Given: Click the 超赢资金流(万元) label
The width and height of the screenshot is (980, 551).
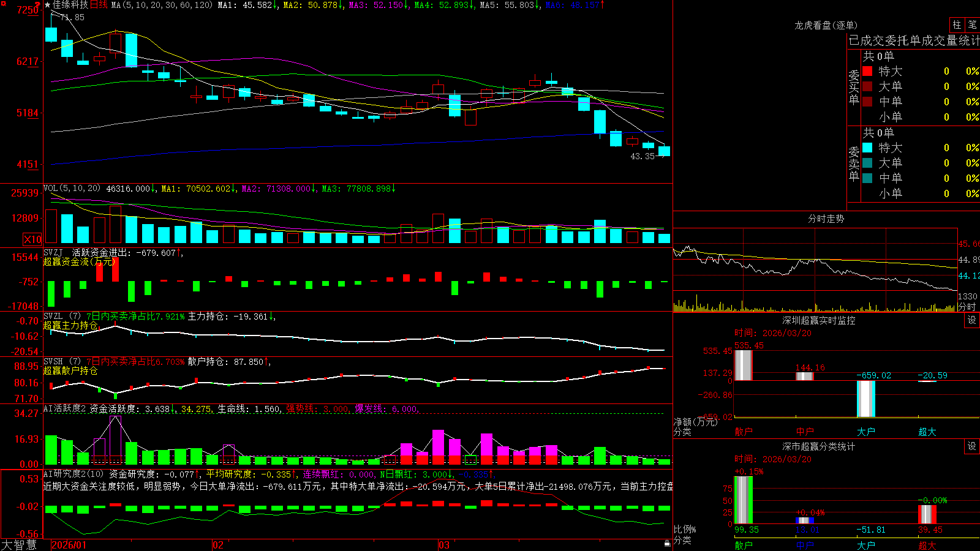Looking at the screenshot, I should [x=80, y=261].
